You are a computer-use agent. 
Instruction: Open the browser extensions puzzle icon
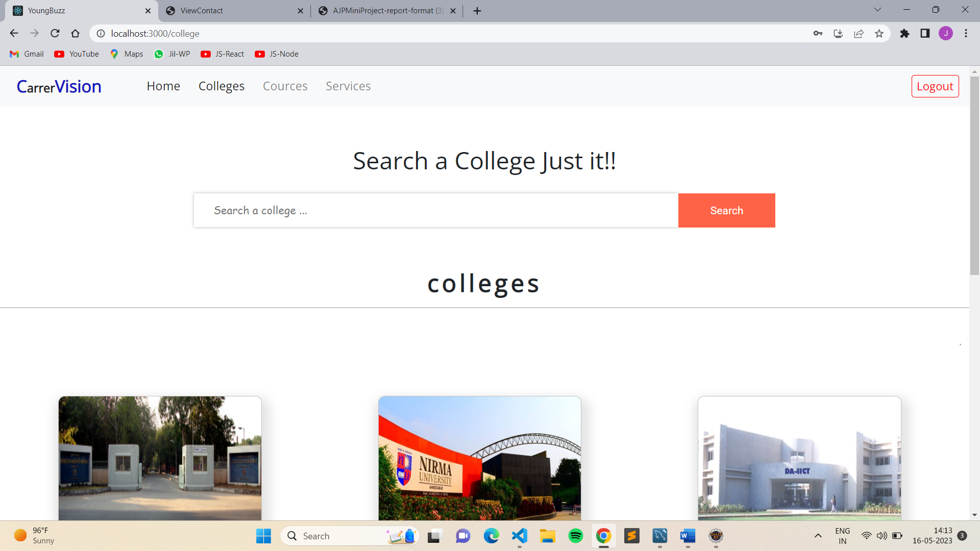[904, 33]
